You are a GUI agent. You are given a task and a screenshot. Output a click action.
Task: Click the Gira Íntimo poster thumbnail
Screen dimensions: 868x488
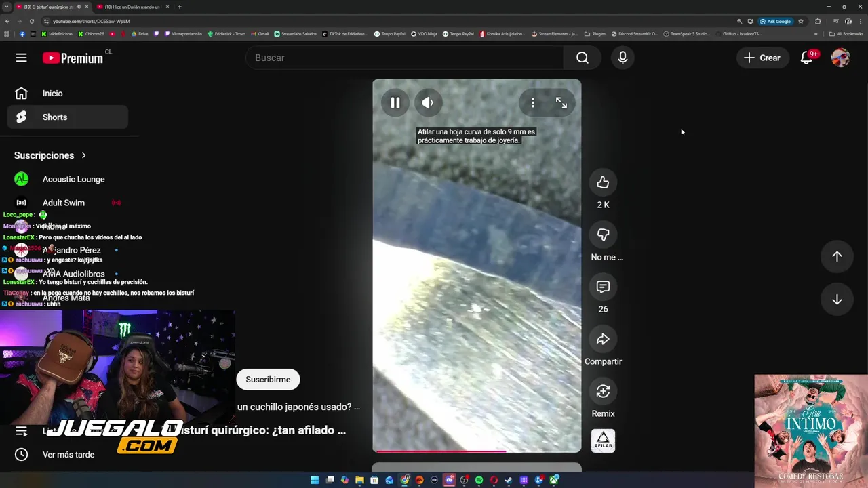click(x=811, y=431)
